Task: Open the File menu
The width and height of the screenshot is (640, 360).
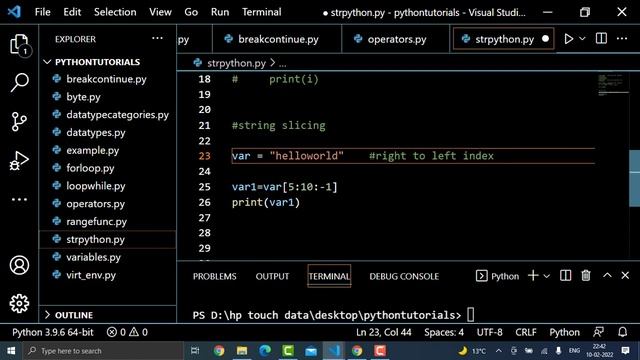Action: (42, 12)
